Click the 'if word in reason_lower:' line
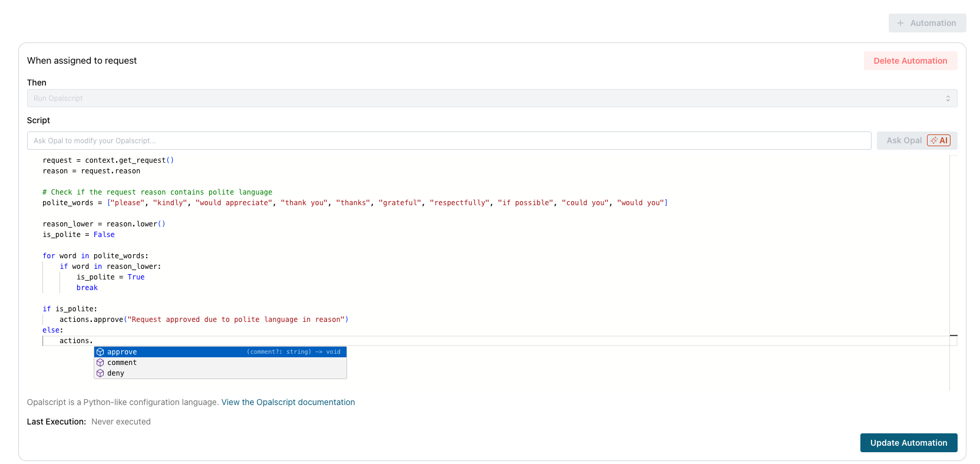 click(x=110, y=266)
